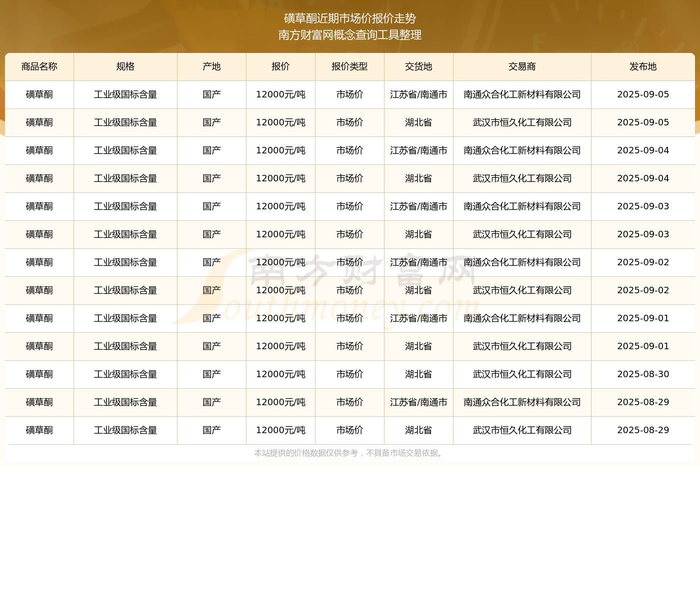Click the subtitle 南方财富网概念查询工具整理
The image size is (700, 602).
tap(350, 35)
